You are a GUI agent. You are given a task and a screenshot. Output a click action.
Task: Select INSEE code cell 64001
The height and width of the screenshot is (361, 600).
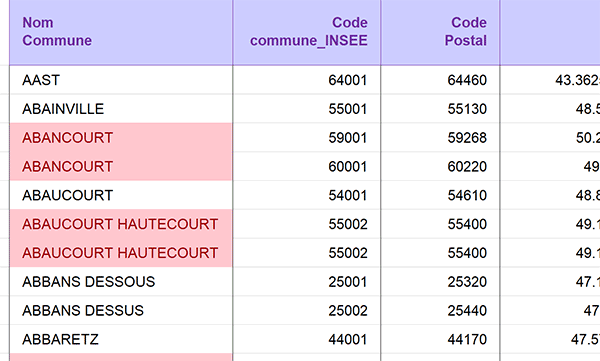(x=307, y=80)
